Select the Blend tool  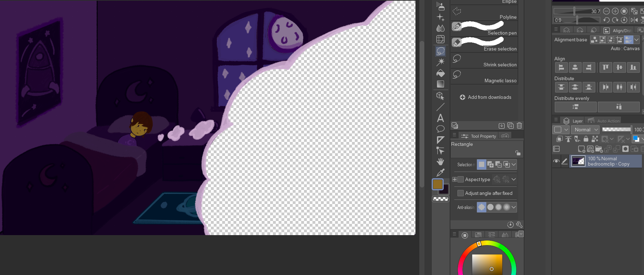(441, 28)
